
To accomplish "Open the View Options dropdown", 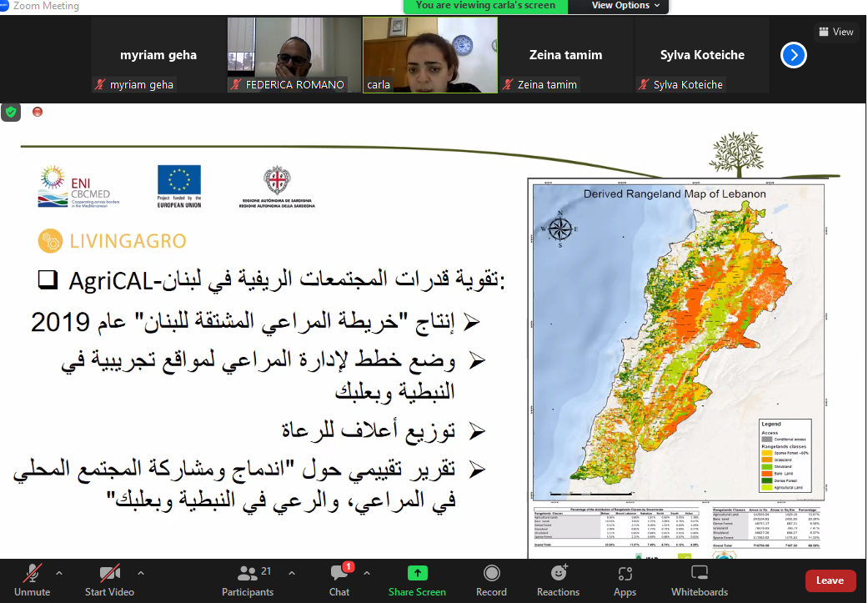I will tap(625, 6).
